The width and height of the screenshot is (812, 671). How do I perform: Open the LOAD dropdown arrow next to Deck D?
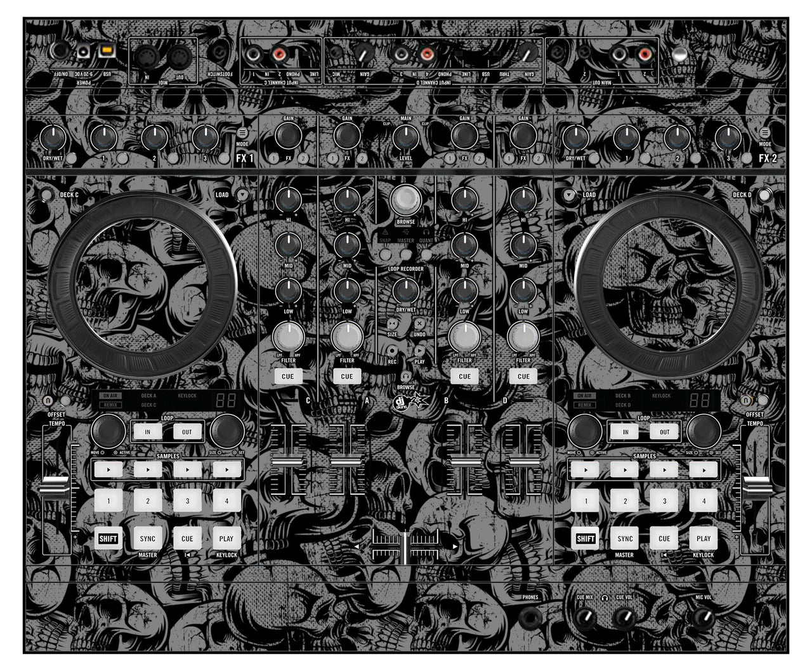pos(568,195)
